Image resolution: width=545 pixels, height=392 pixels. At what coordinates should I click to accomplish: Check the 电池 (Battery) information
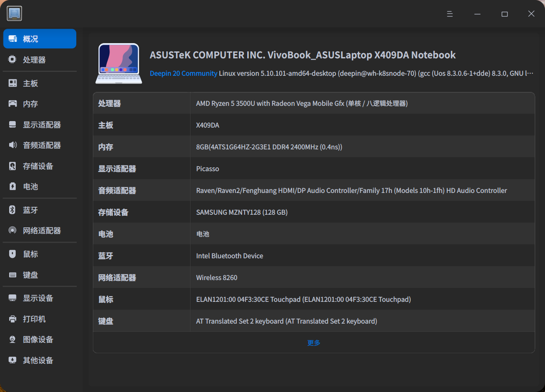(31, 186)
